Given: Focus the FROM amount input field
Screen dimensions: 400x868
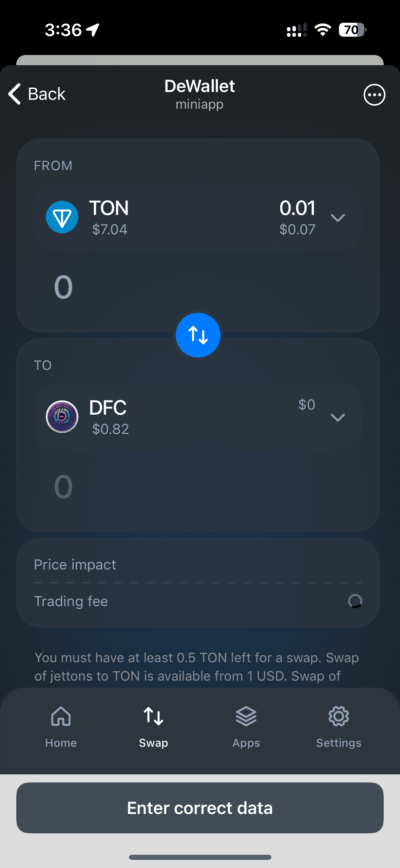Looking at the screenshot, I should (198, 287).
